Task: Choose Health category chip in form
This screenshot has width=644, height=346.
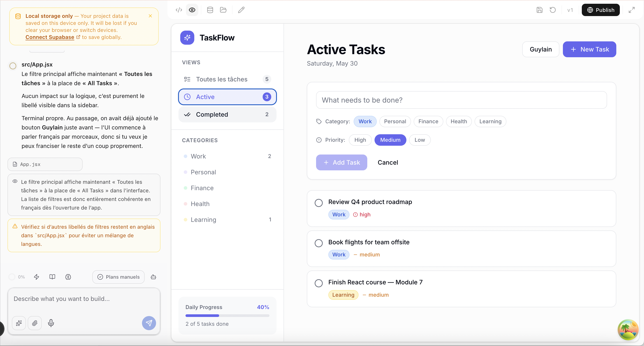Action: (x=459, y=121)
